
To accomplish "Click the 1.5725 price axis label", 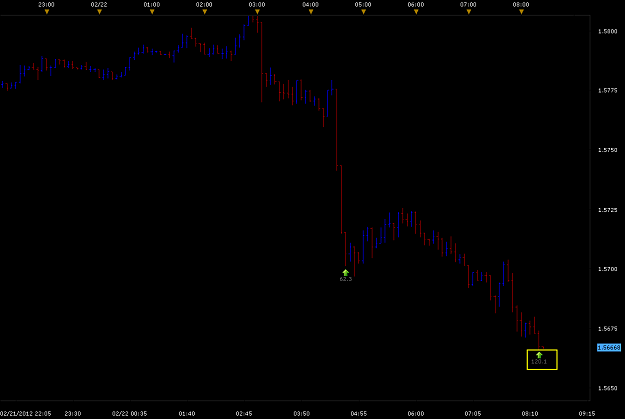I will coord(607,210).
